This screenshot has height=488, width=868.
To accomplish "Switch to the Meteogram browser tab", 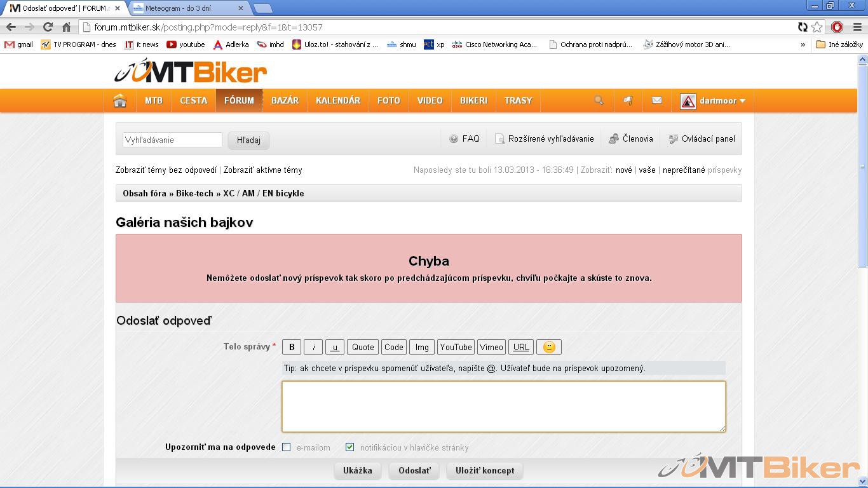I will (x=184, y=8).
